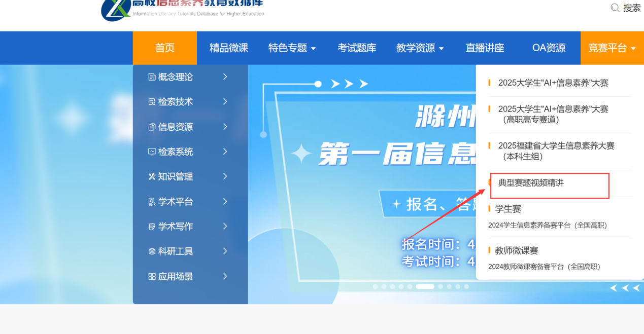Click the 信息资源 sidebar icon

pos(152,127)
